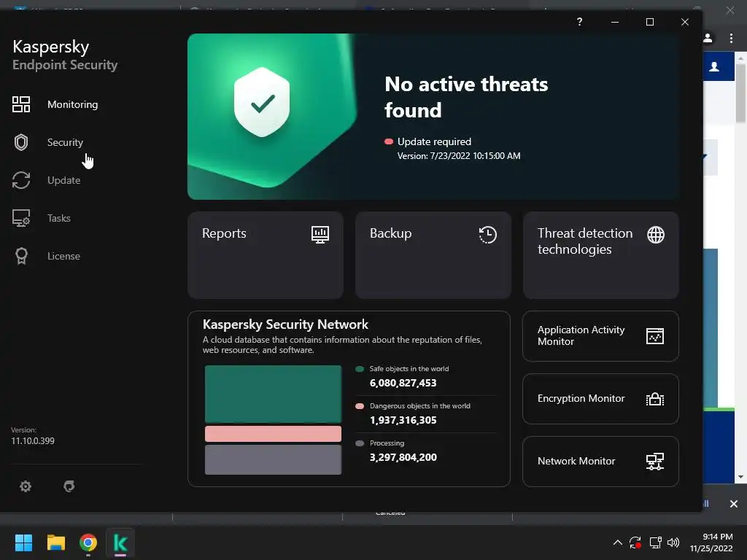Screen dimensions: 747x560
Task: Click the processing count 3,297,804,200
Action: [403, 457]
